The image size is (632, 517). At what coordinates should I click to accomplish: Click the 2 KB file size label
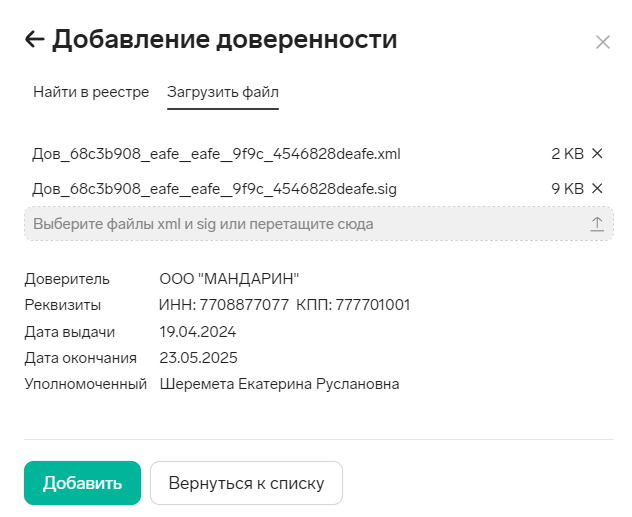[x=568, y=154]
